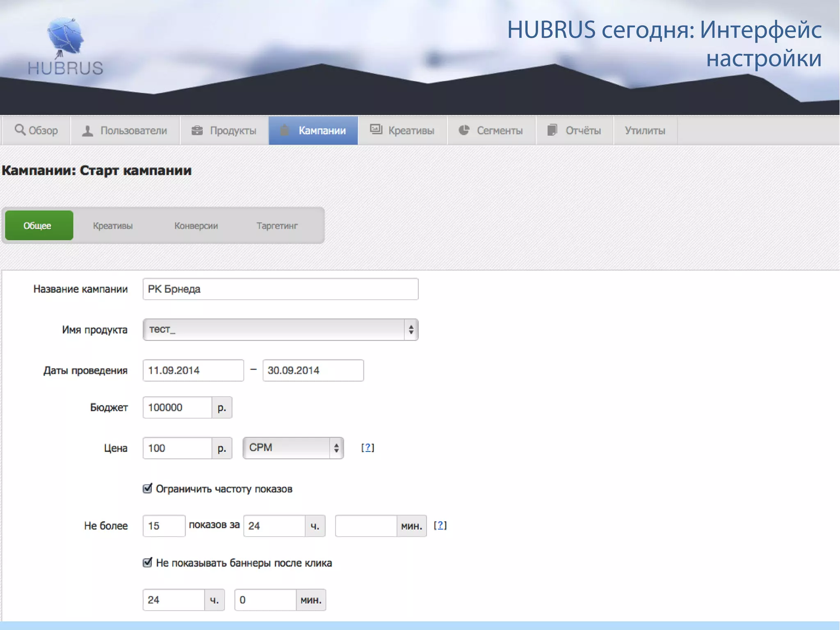Click the documents icon beside Отчёты

[552, 130]
